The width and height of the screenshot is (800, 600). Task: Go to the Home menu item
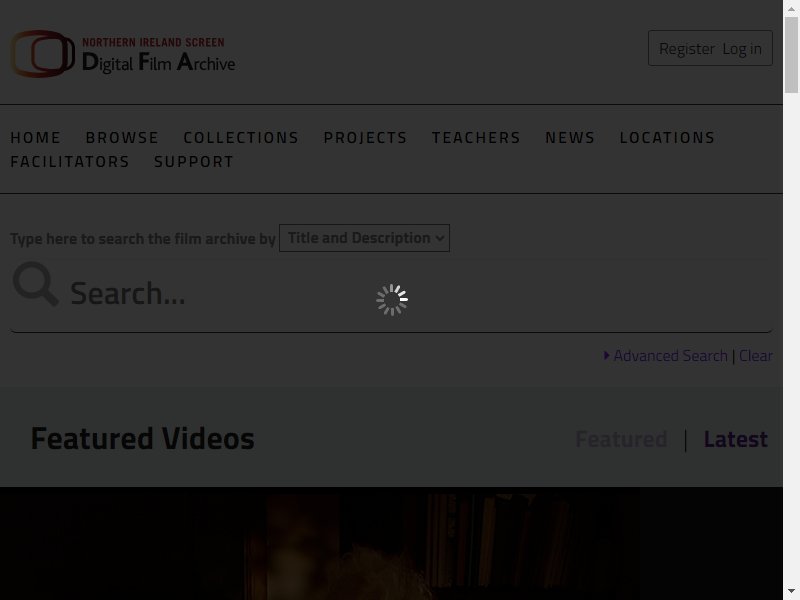click(36, 137)
